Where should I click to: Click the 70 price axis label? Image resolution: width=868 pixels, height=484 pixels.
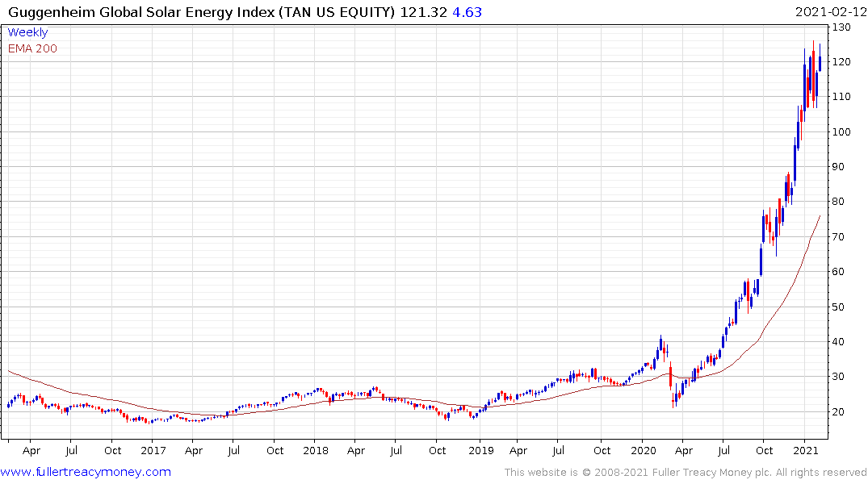coord(837,236)
